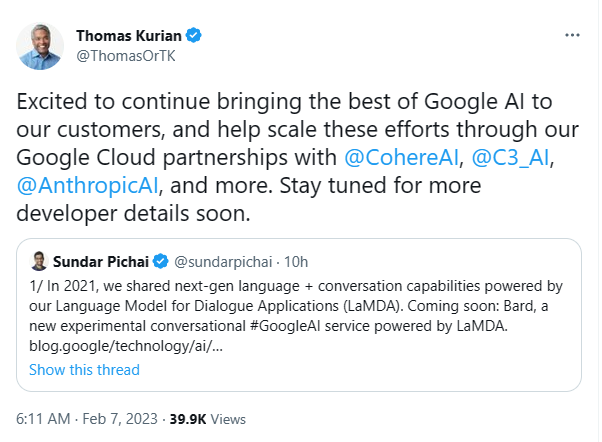The width and height of the screenshot is (602, 442).
Task: Click Thomas Kurian's blue verified badge
Action: coord(194,35)
